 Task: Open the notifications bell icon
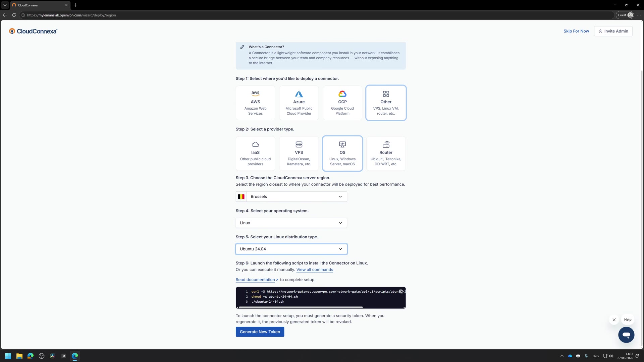pyautogui.click(x=637, y=356)
